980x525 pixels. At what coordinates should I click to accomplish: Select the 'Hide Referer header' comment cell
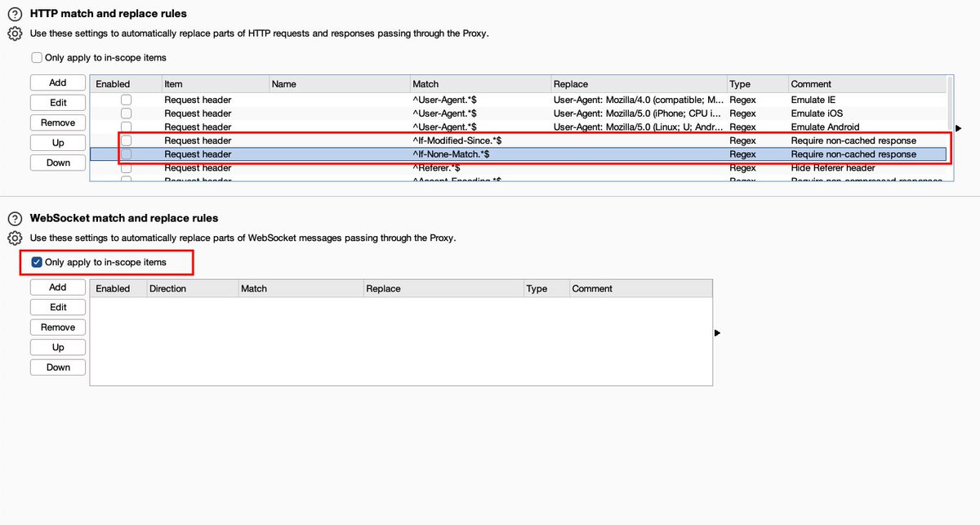(833, 167)
